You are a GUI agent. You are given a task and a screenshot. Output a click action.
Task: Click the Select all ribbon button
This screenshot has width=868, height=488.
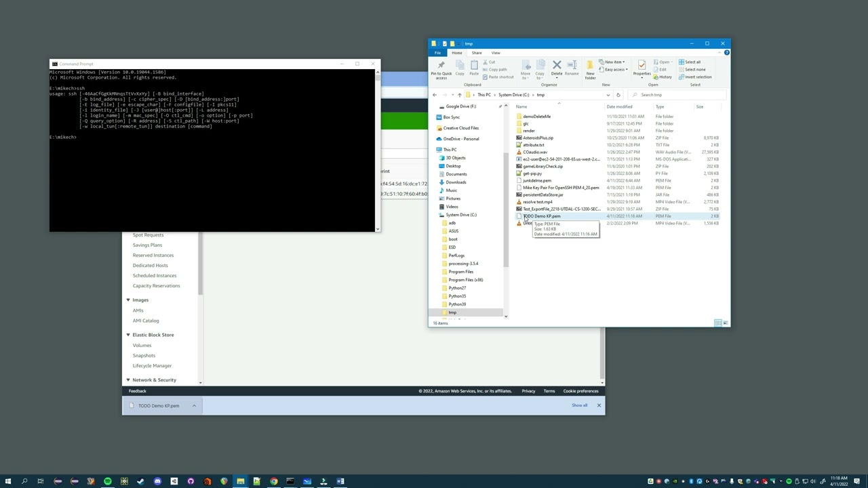tap(690, 62)
